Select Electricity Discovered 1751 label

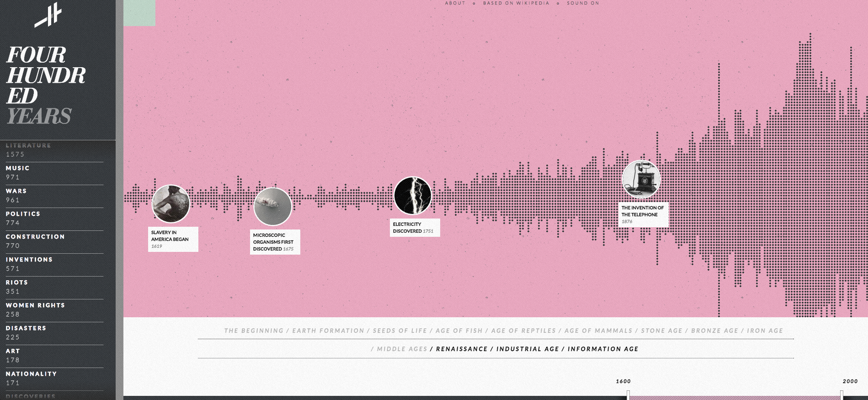(x=415, y=228)
